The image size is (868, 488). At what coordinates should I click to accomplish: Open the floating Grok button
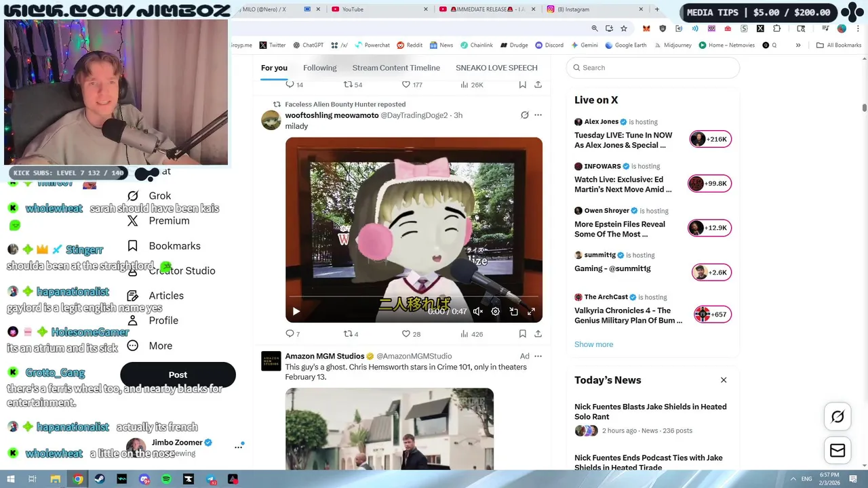(x=837, y=417)
